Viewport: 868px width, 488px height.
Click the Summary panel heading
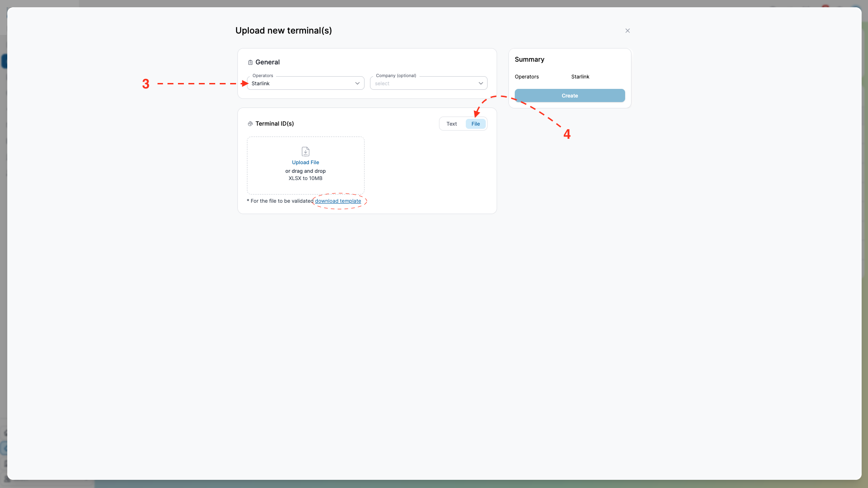pyautogui.click(x=529, y=59)
